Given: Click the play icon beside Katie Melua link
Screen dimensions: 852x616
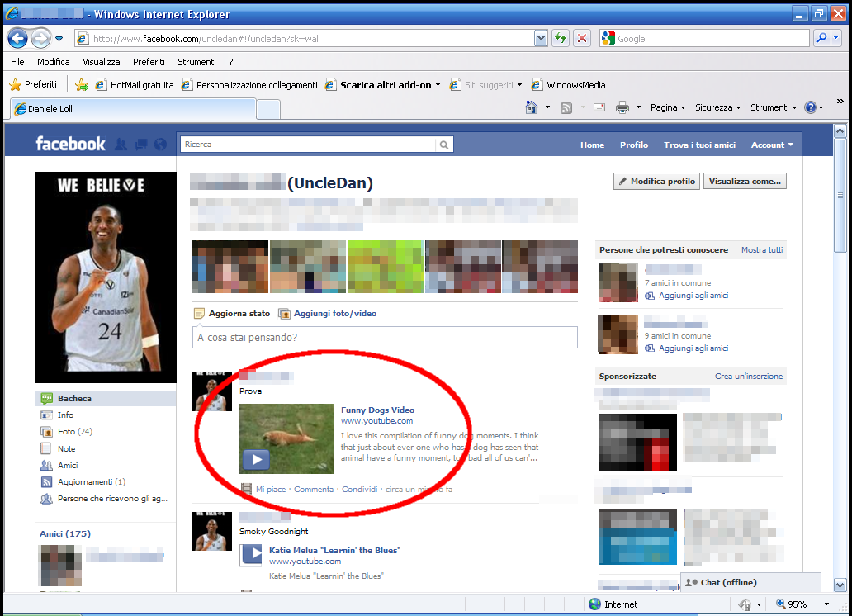Looking at the screenshot, I should 252,555.
